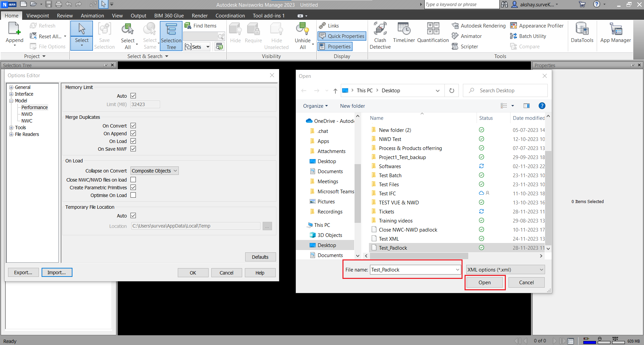
Task: Expand the Interface options node
Action: [x=11, y=94]
